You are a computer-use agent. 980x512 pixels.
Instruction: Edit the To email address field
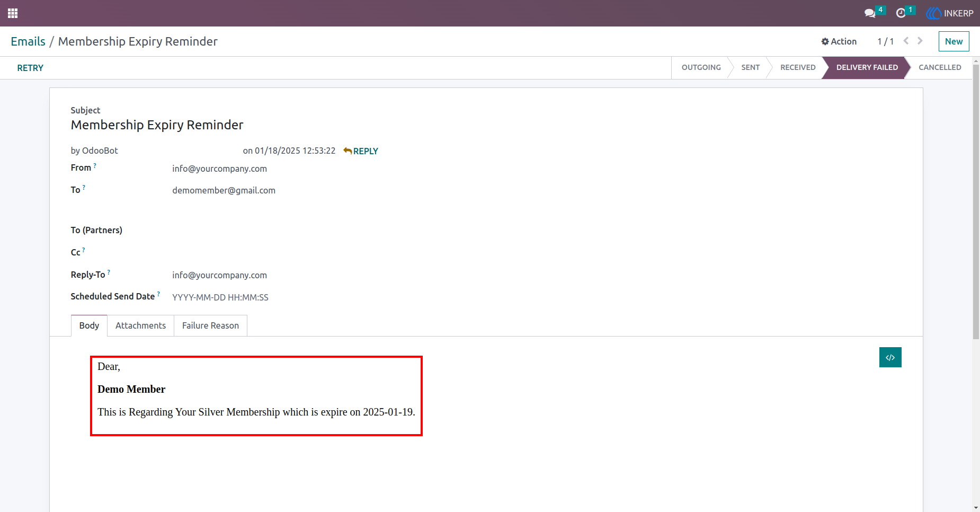tap(224, 190)
